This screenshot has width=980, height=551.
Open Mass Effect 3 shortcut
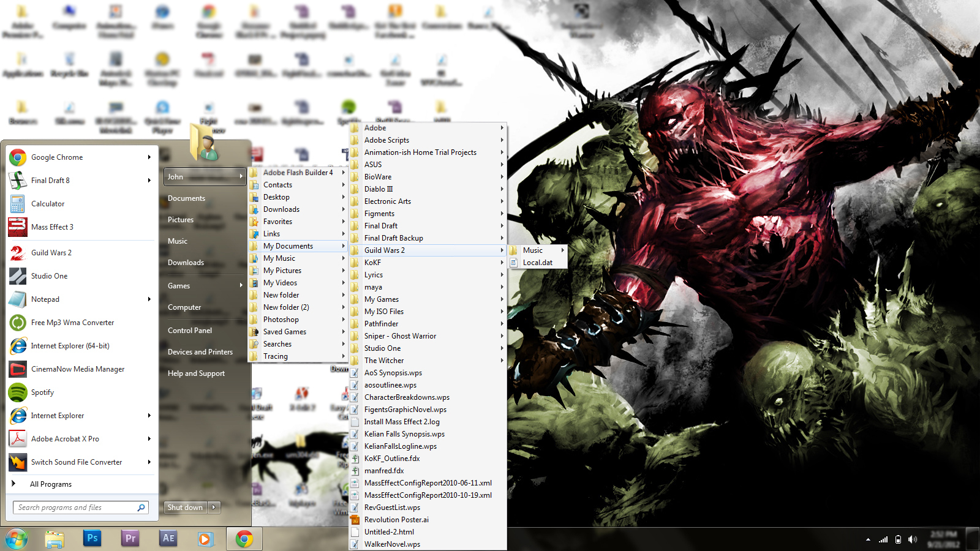52,227
